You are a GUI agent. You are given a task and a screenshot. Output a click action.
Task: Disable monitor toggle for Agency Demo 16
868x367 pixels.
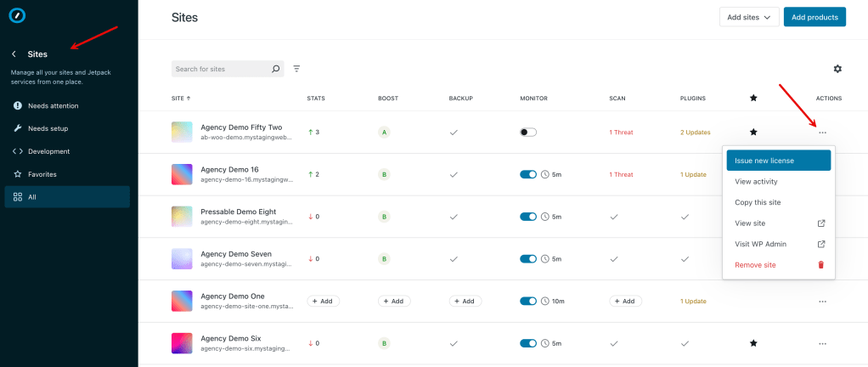pyautogui.click(x=528, y=174)
